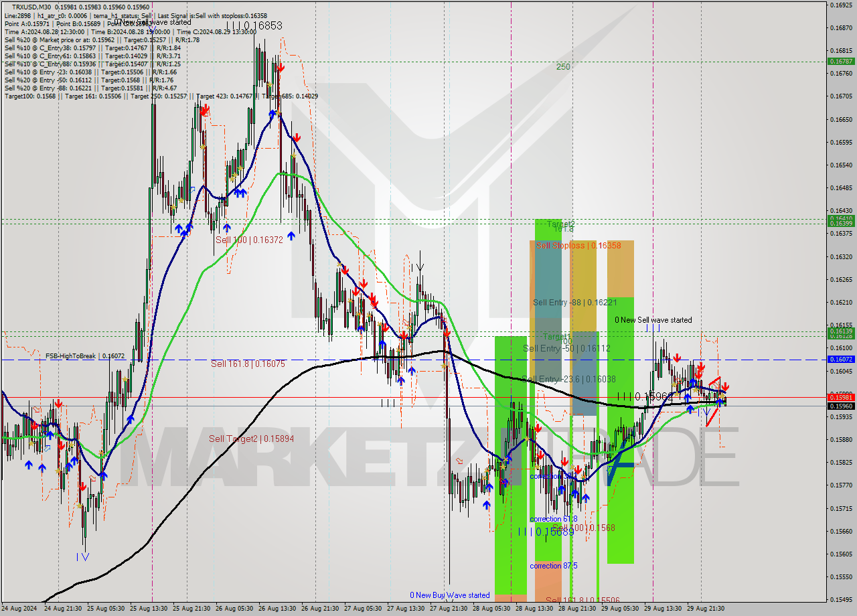Click the 0.16320 price axis value
Viewport: 857px width, 616px height.
click(842, 256)
